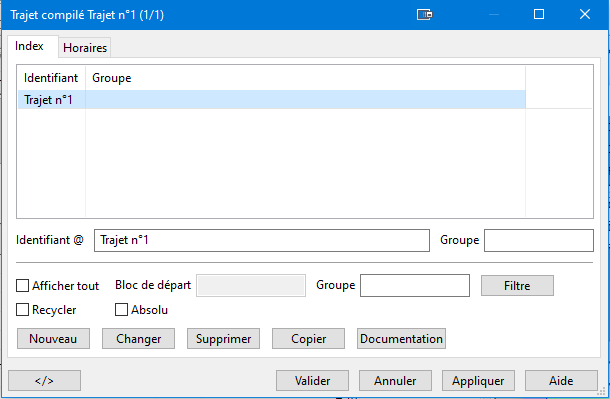
Task: Duplicate the entry with Copier
Action: click(x=309, y=338)
